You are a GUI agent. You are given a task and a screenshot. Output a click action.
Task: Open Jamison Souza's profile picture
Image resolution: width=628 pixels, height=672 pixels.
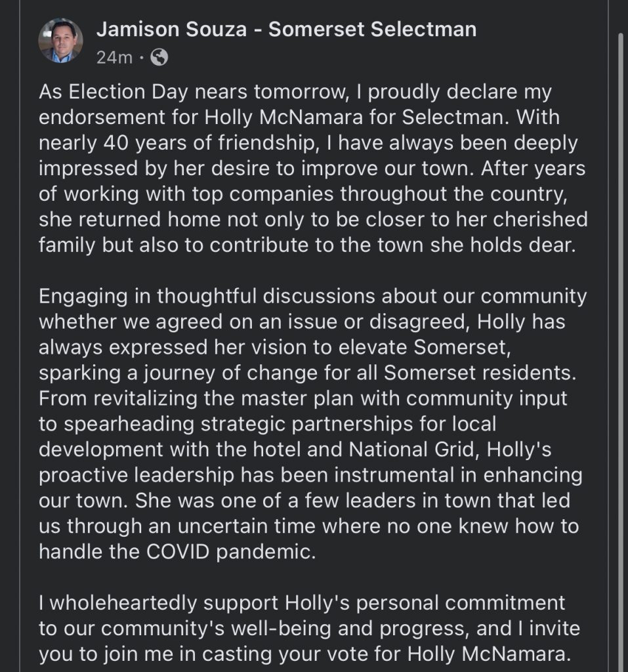[61, 40]
